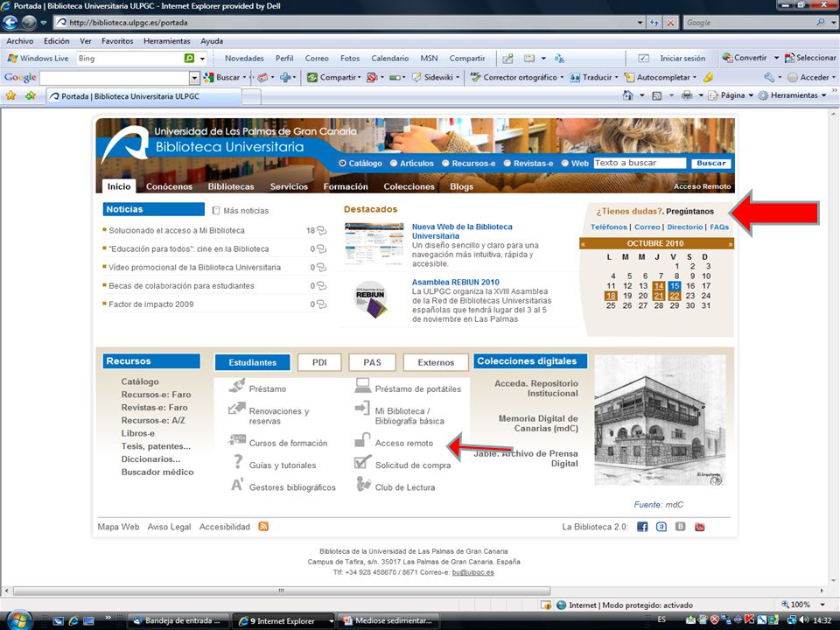Select the Artículos search radio button
This screenshot has width=840, height=630.
pyautogui.click(x=394, y=163)
